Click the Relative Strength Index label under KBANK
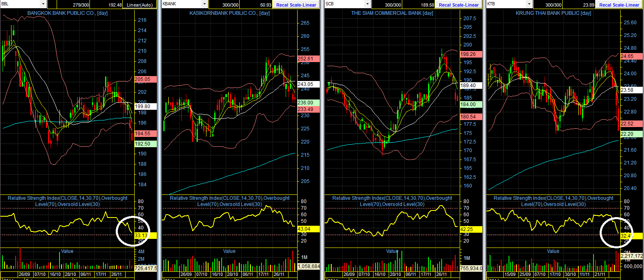644x280 pixels. point(229,201)
